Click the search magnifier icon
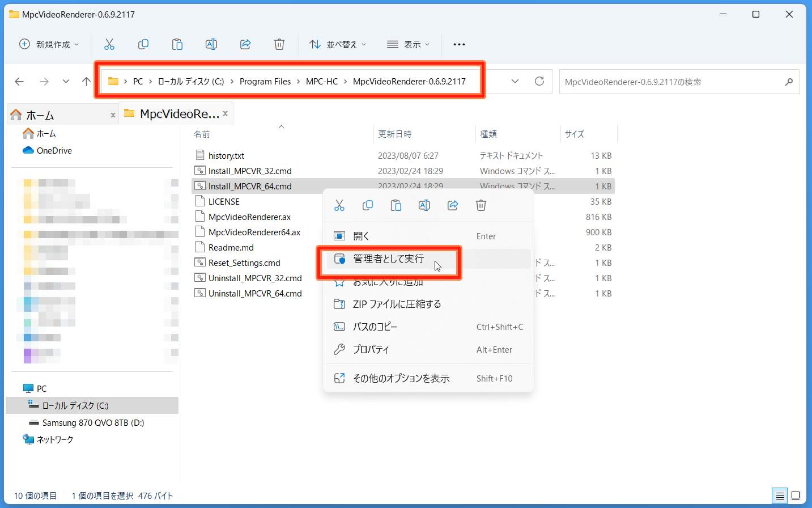 pyautogui.click(x=789, y=82)
